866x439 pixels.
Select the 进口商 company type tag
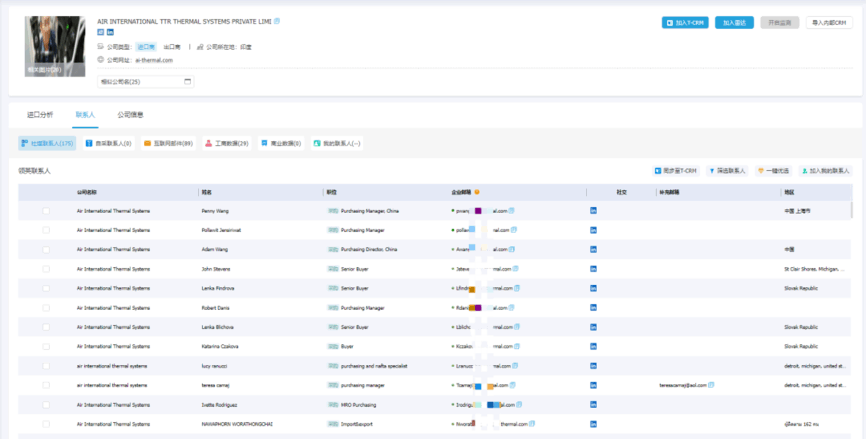[x=146, y=46]
